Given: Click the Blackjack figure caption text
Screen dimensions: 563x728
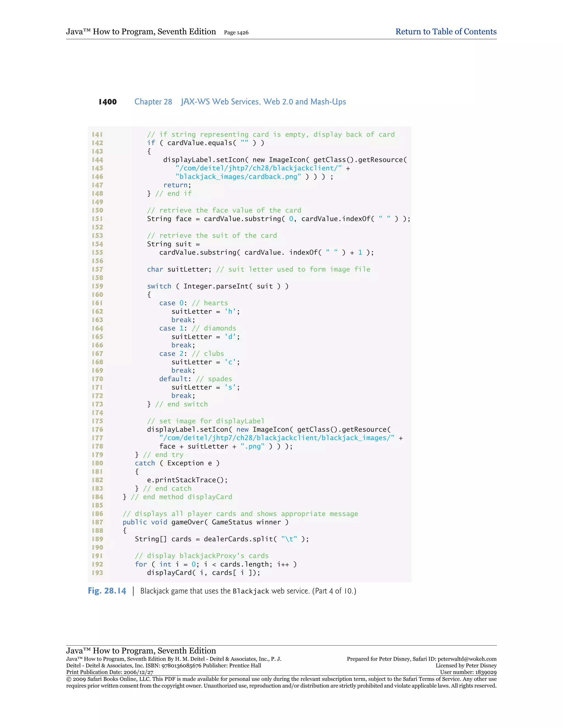Looking at the screenshot, I should click(x=248, y=591).
